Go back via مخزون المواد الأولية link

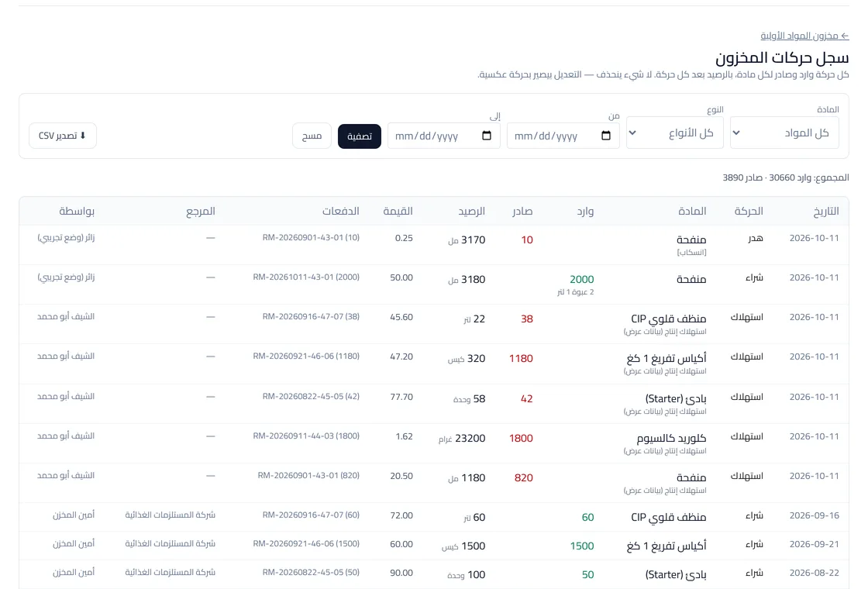tap(804, 36)
